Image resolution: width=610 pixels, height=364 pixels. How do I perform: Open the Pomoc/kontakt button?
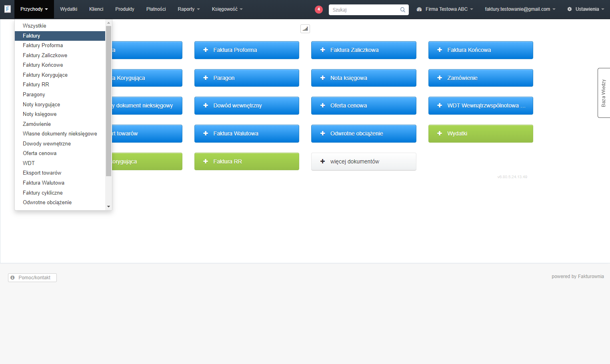pos(32,277)
